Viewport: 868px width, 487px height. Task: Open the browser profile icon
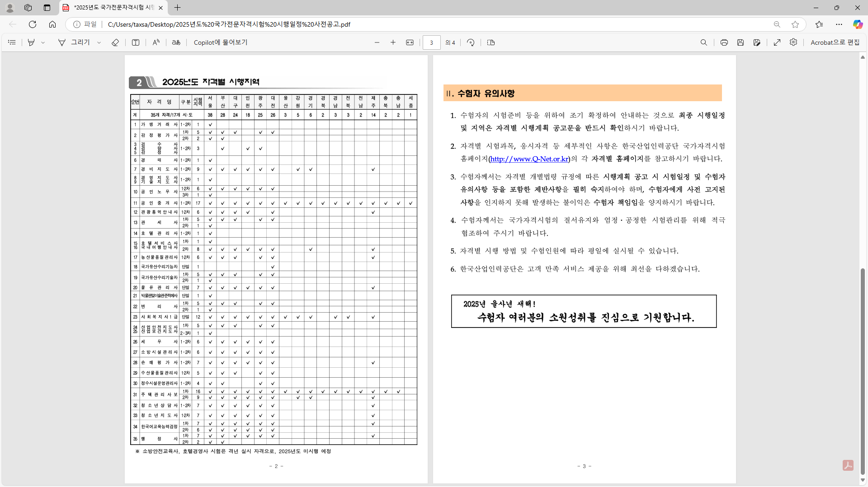10,8
